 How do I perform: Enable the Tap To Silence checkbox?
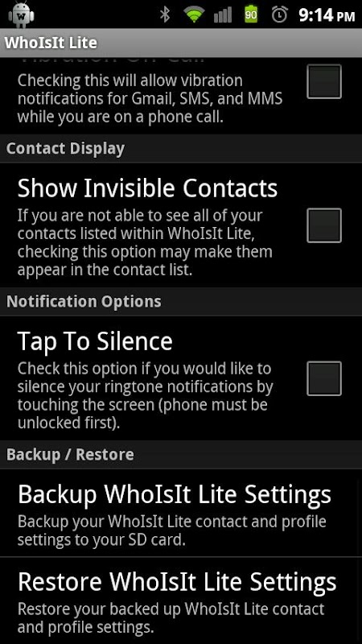click(x=324, y=378)
